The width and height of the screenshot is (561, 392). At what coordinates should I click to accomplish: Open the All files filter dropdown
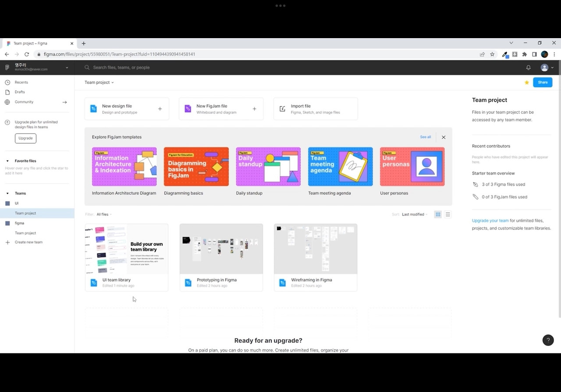pyautogui.click(x=104, y=214)
